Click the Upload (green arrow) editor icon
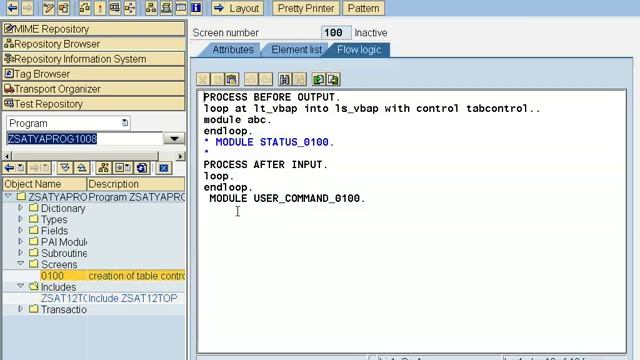640x360 pixels. tap(318, 79)
